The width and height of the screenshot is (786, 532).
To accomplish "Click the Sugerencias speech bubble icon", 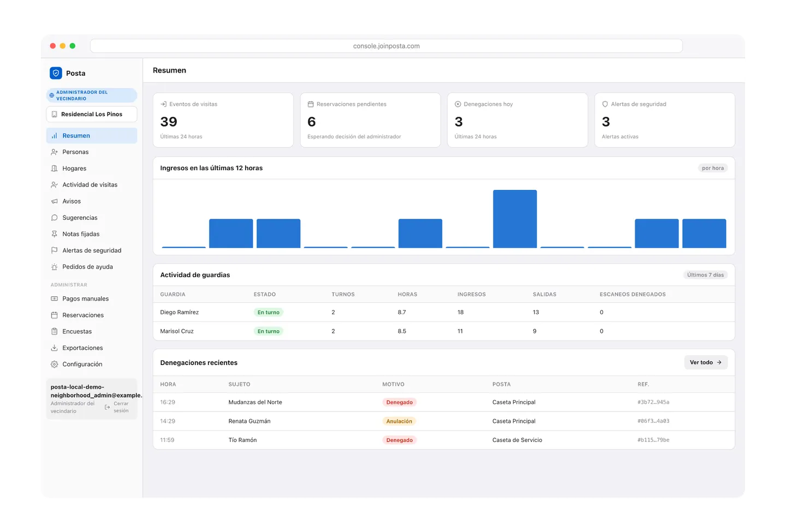I will pos(55,218).
